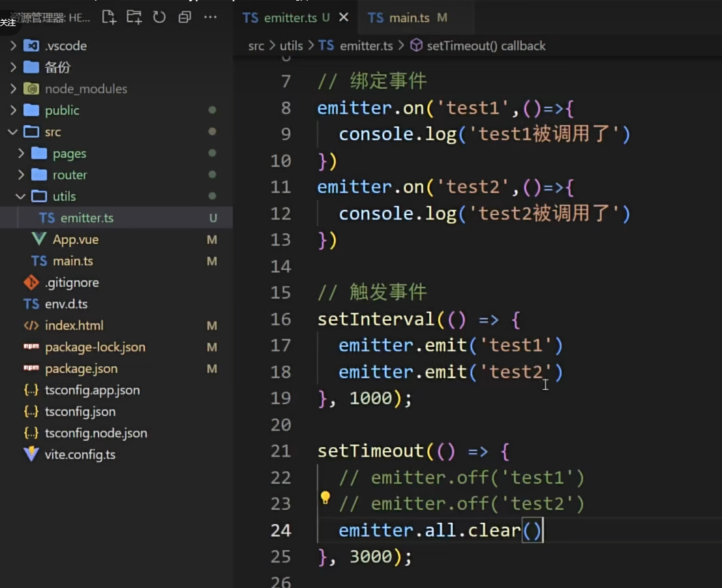
Task: Expand the pages folder
Action: (x=69, y=153)
